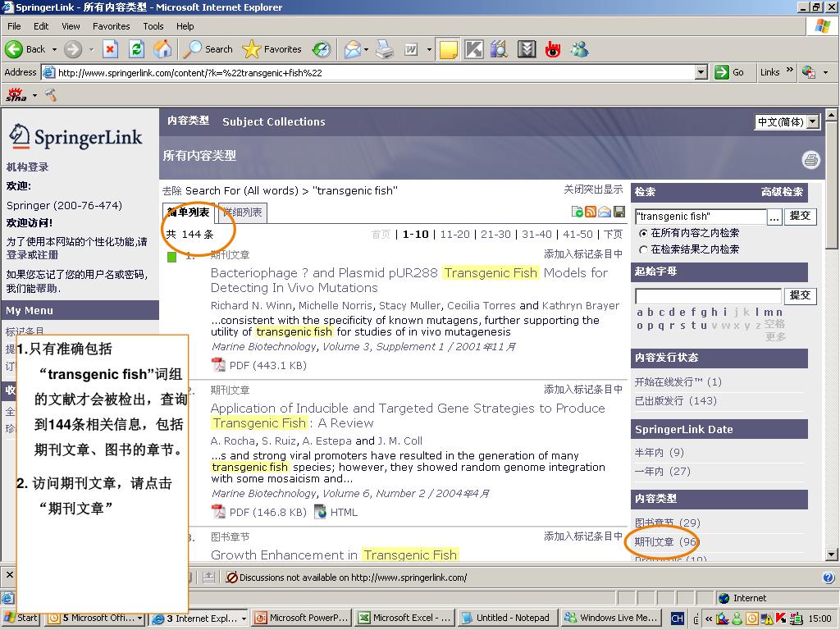
Task: Click 关闭突出显示 to turn off highlighting
Action: tap(593, 189)
